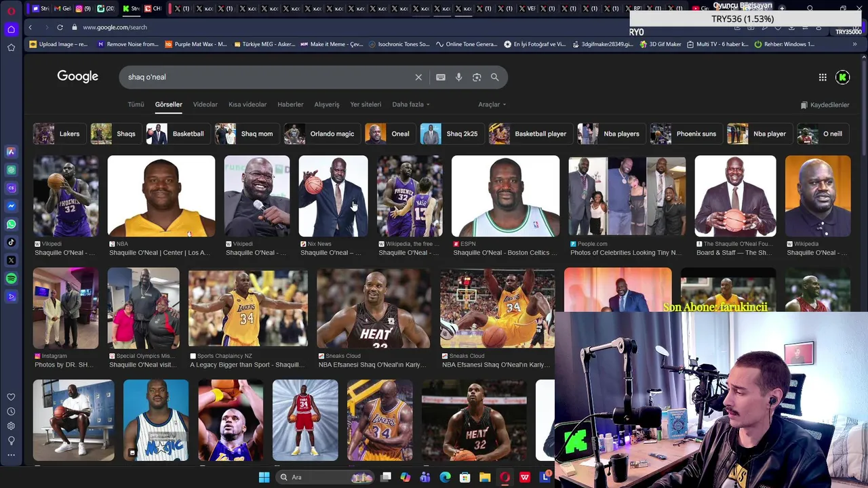Open 'Online Tone Genera...' bookmark
The width and height of the screenshot is (868, 488).
467,44
